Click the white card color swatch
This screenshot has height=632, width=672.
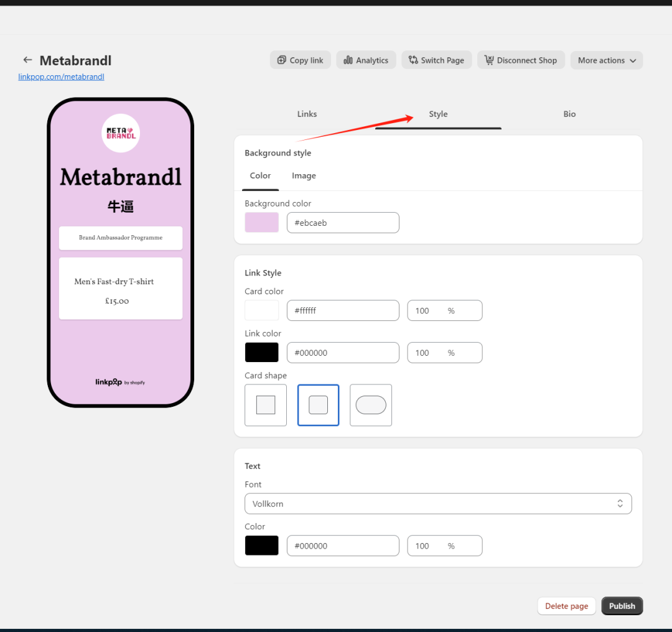[261, 310]
